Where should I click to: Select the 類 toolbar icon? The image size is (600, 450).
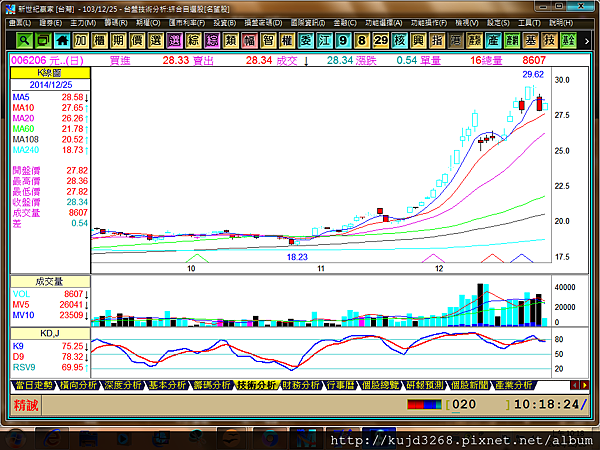click(x=230, y=40)
